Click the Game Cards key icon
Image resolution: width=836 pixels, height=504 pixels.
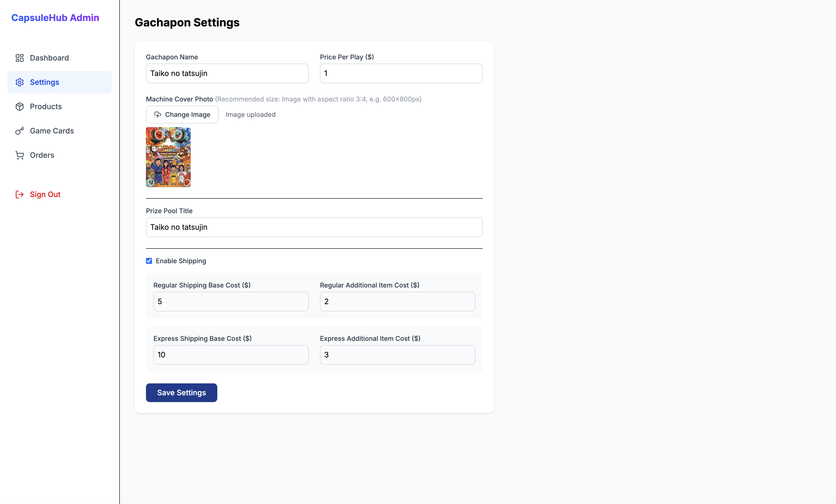19,131
